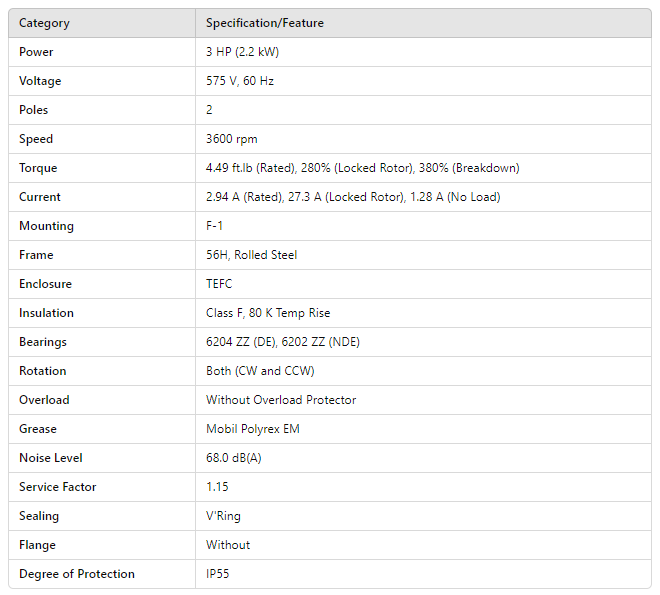Select the 575 V, 60 Hz cell
Image resolution: width=660 pixels, height=595 pixels.
pos(240,81)
